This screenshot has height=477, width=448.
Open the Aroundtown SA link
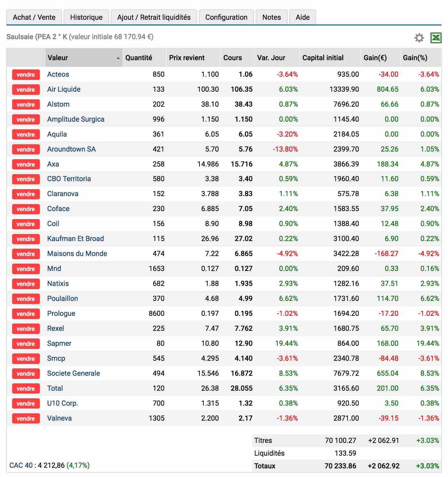(71, 149)
